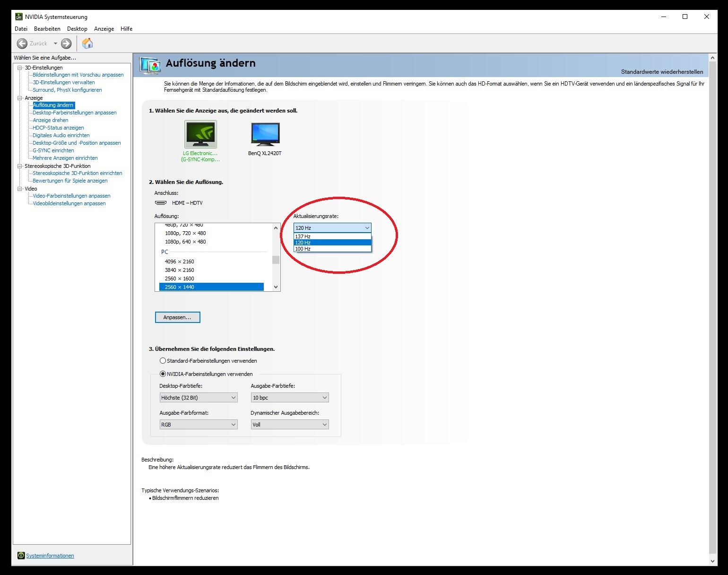Select the 2560 × 1440 resolution
728x575 pixels.
click(x=211, y=287)
